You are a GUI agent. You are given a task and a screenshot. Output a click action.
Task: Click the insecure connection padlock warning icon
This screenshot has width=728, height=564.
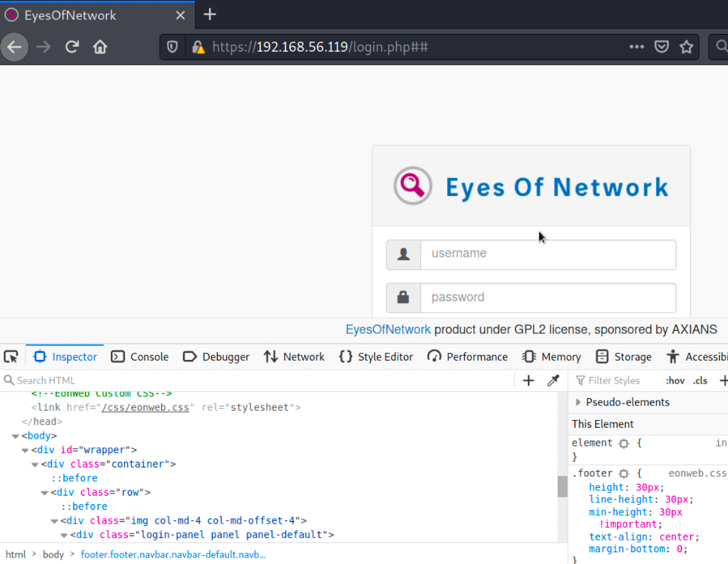[198, 47]
